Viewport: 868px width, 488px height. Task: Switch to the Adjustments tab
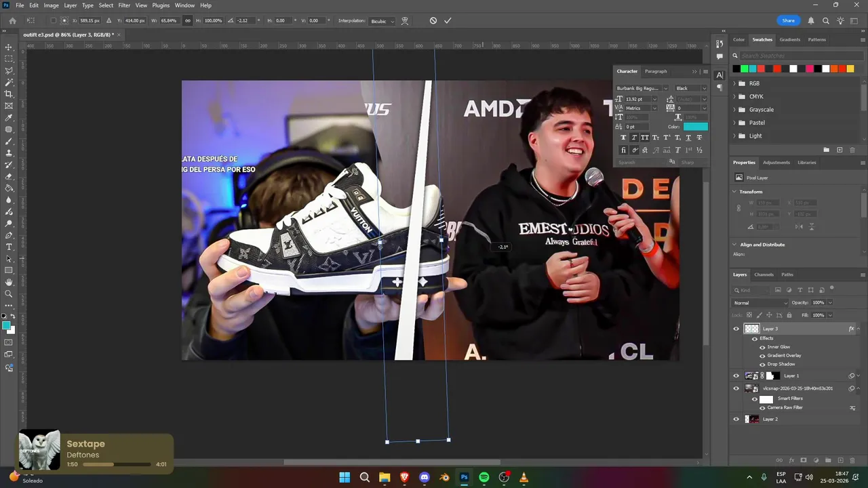pos(776,163)
